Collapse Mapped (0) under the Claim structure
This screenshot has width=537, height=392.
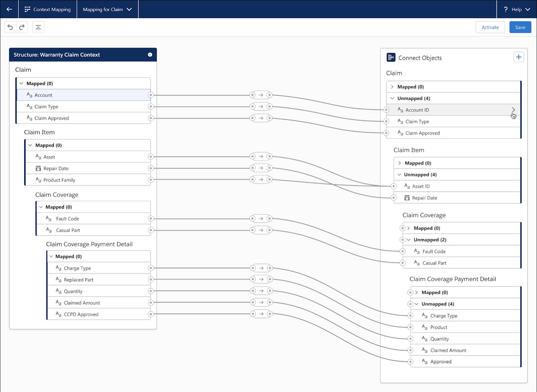[x=21, y=83]
